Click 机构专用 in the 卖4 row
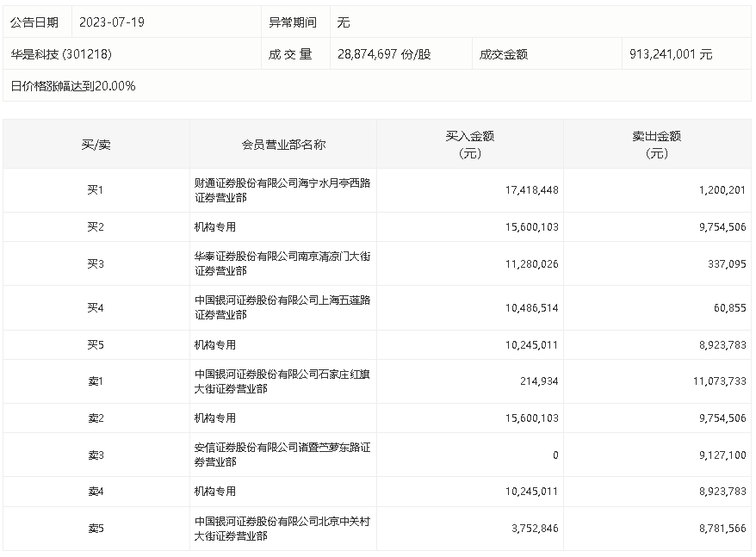The image size is (756, 557). [215, 492]
